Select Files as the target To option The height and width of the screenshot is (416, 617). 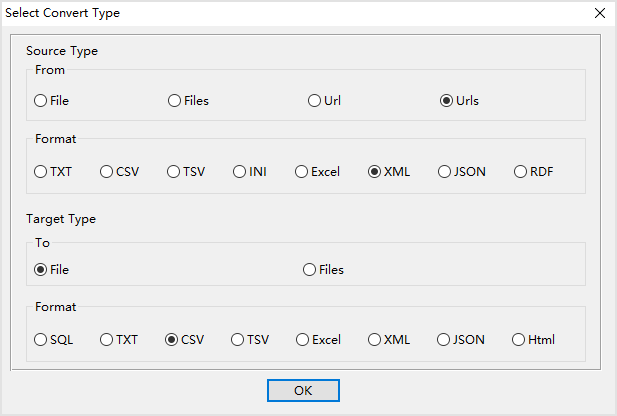(309, 270)
